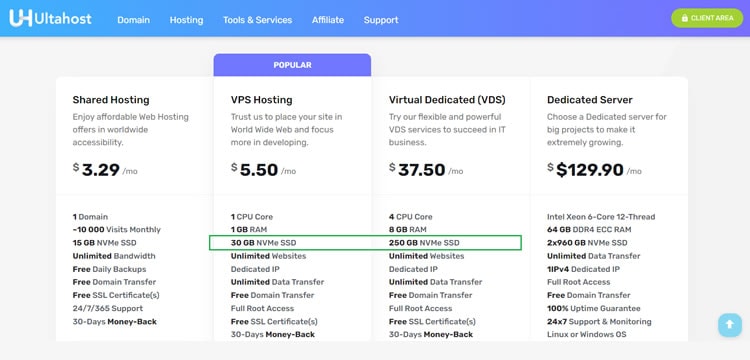Click the Shared Hosting description text
Viewport: 750px width, 360px height.
click(x=131, y=130)
